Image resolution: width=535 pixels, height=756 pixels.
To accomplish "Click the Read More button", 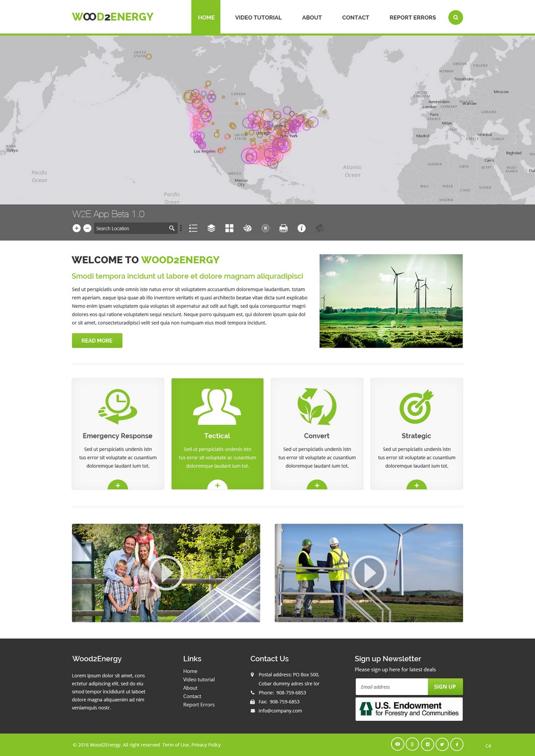I will tap(97, 341).
